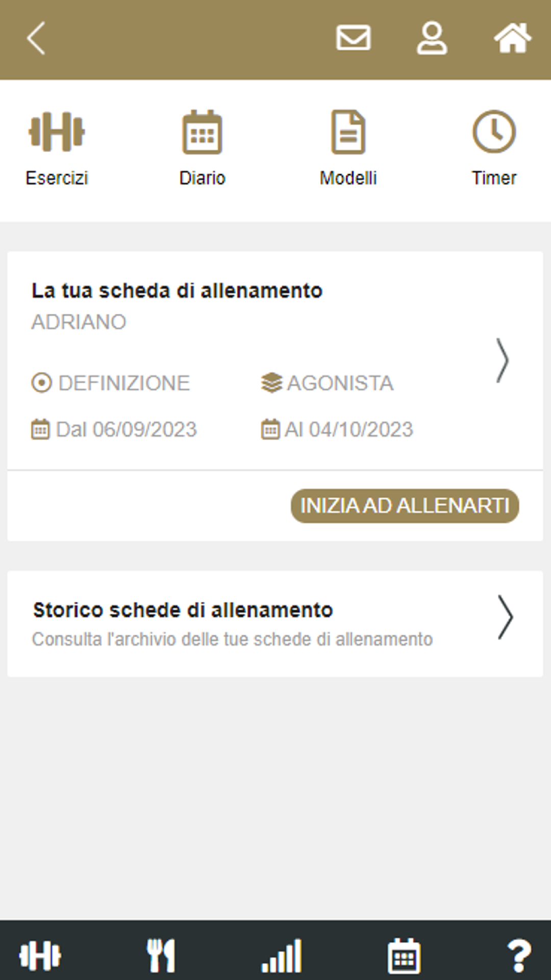Open user profile icon
The width and height of the screenshot is (551, 980).
point(432,38)
